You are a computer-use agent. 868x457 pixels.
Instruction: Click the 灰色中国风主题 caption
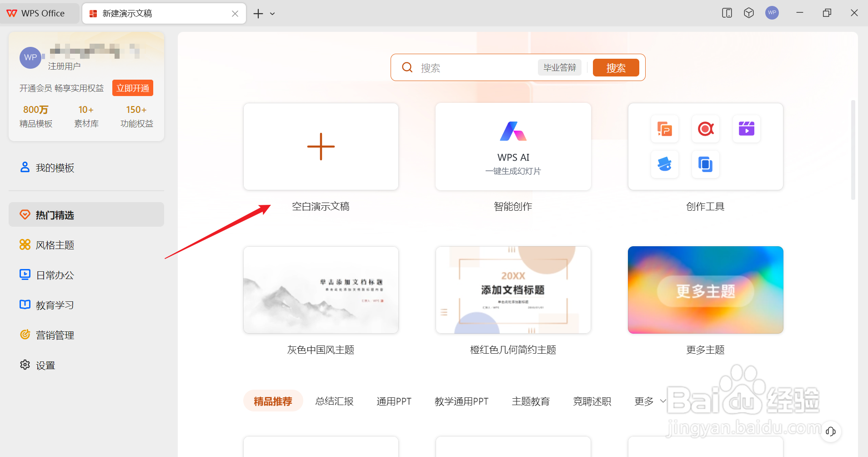click(x=321, y=350)
